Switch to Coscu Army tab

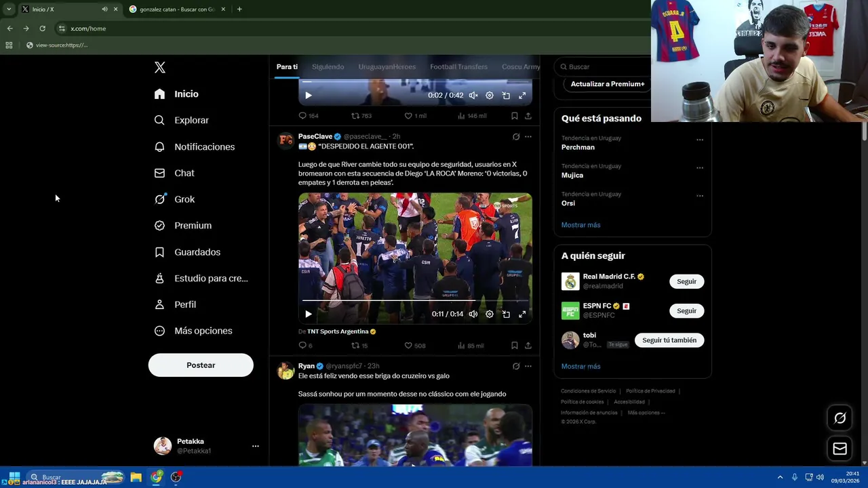click(521, 66)
